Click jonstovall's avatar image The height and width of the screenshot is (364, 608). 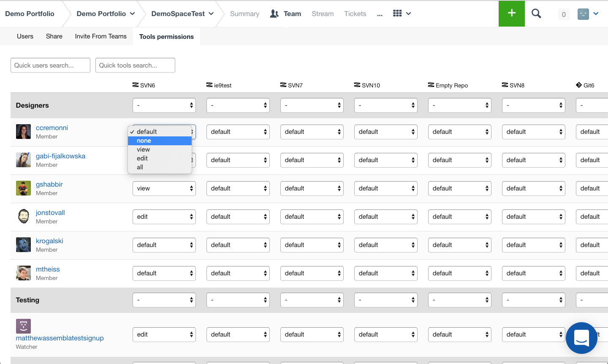click(x=23, y=217)
